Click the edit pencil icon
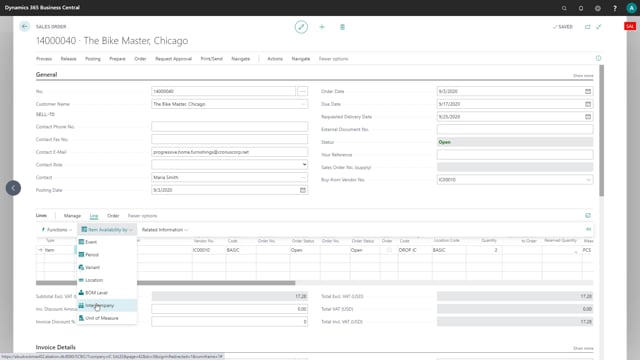640x360 pixels. pos(301,27)
